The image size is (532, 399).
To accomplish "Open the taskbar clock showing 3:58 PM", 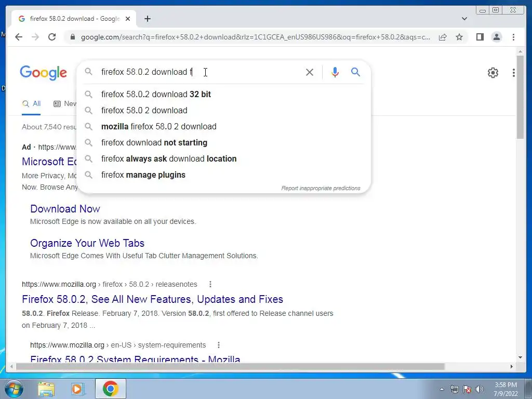I will tap(506, 389).
